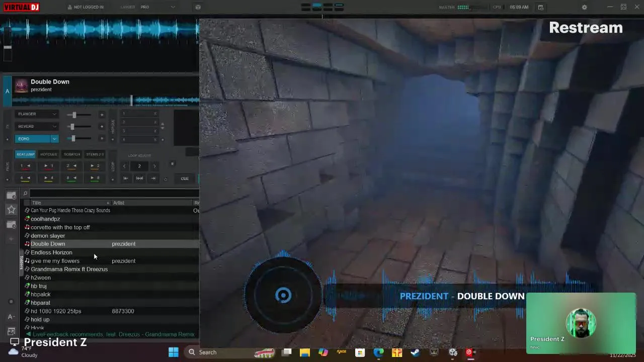Select the HOTCUES pad tab

[48, 154]
